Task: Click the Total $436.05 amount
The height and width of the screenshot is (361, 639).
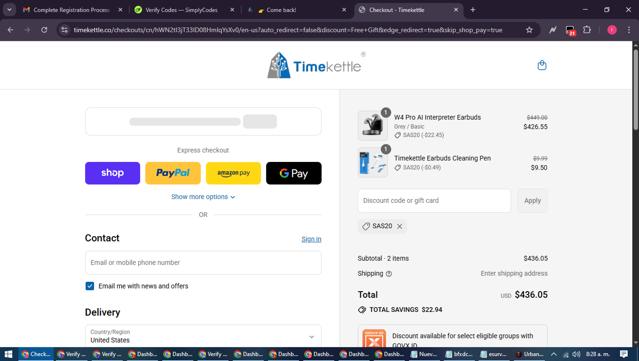Action: 531,295
